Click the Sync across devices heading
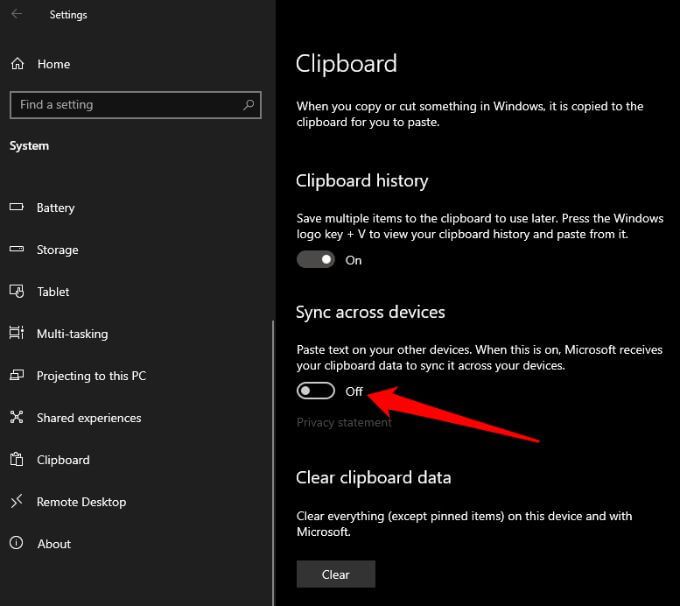 pyautogui.click(x=370, y=312)
